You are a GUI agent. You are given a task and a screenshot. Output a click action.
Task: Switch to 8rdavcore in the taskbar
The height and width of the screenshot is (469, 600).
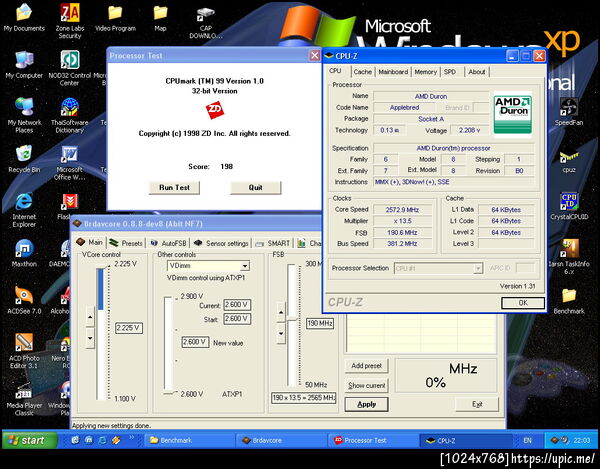[280, 440]
